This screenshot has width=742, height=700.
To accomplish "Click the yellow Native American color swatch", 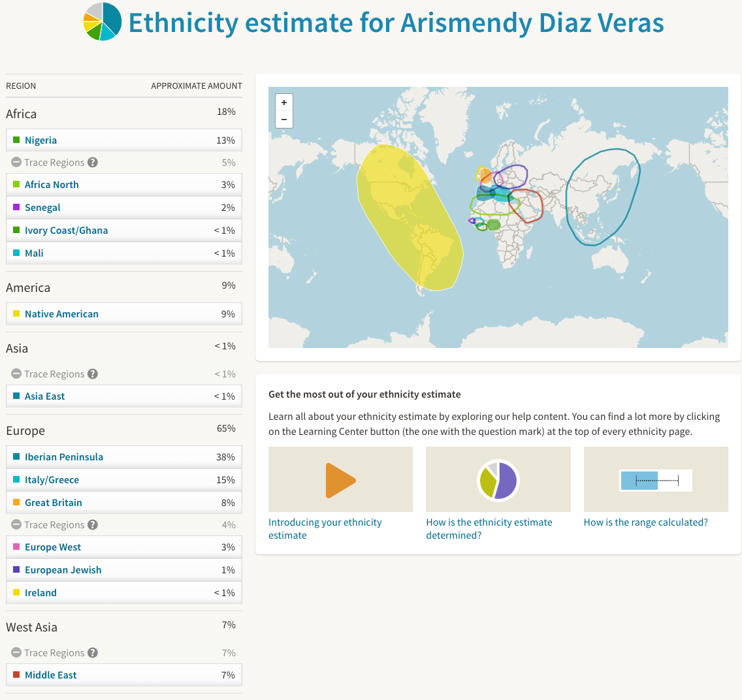I will coord(16,314).
